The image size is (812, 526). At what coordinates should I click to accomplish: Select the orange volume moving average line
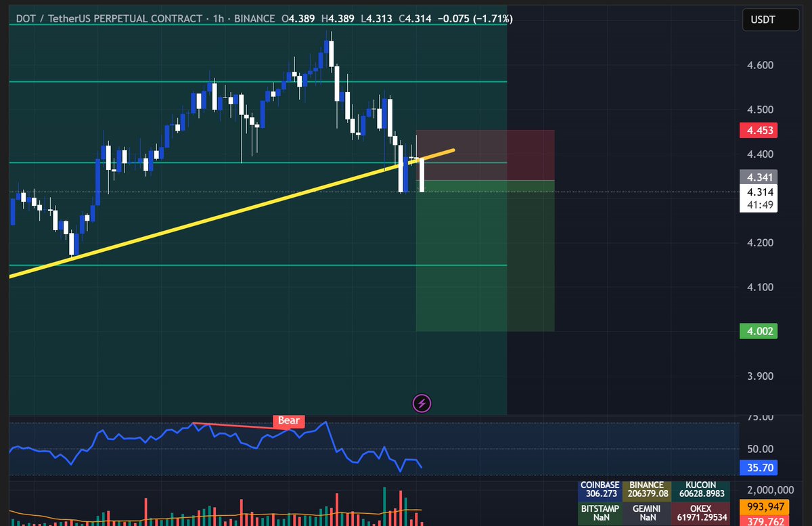click(217, 514)
